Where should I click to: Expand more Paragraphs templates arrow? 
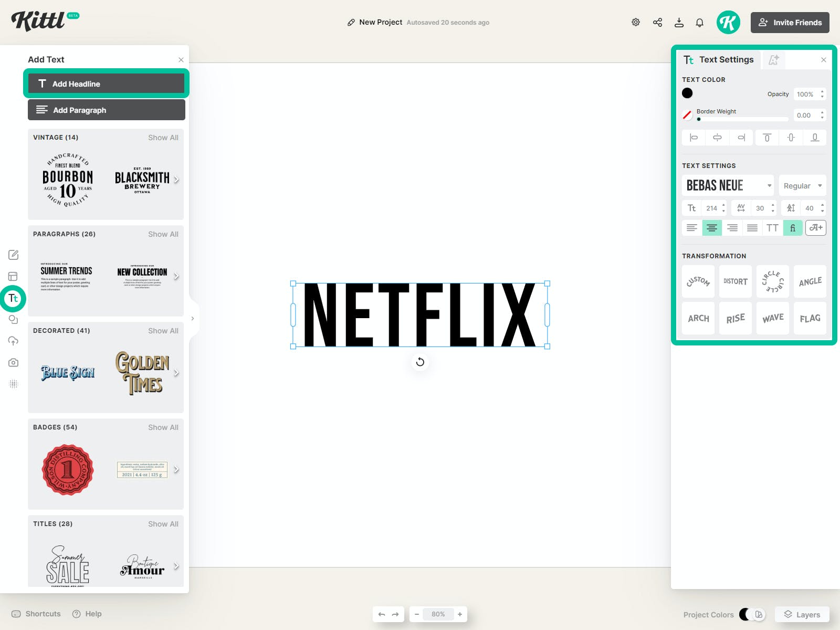pyautogui.click(x=176, y=276)
